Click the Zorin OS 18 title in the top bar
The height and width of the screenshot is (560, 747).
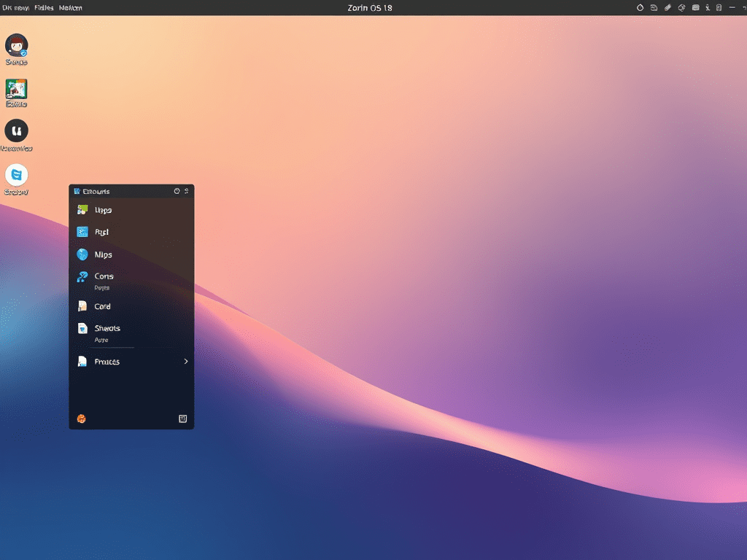(x=370, y=7)
